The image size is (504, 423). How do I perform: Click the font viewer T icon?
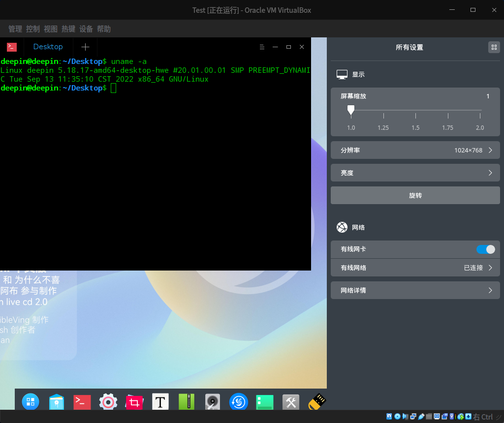click(160, 402)
